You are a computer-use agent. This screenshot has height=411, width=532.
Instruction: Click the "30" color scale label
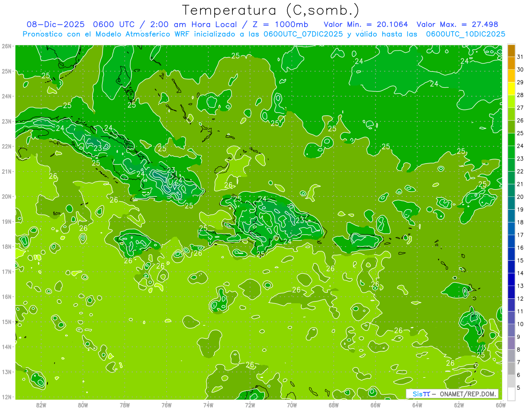[x=520, y=70]
